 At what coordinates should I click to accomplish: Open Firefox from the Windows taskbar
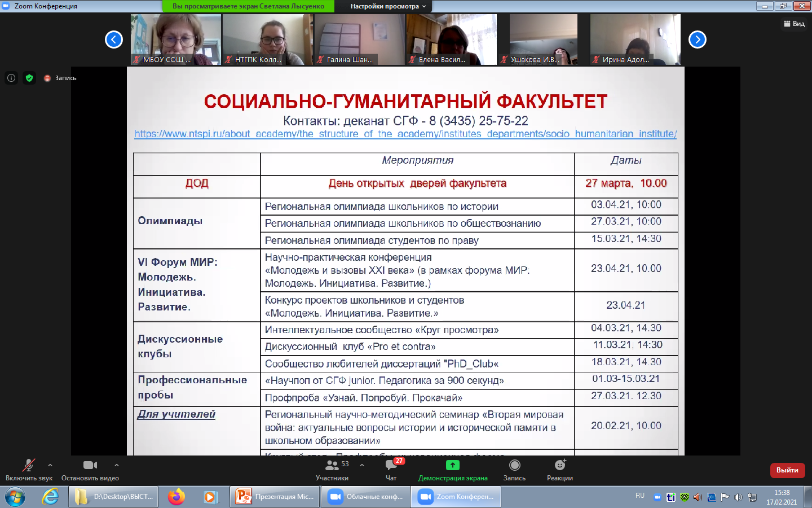[176, 497]
